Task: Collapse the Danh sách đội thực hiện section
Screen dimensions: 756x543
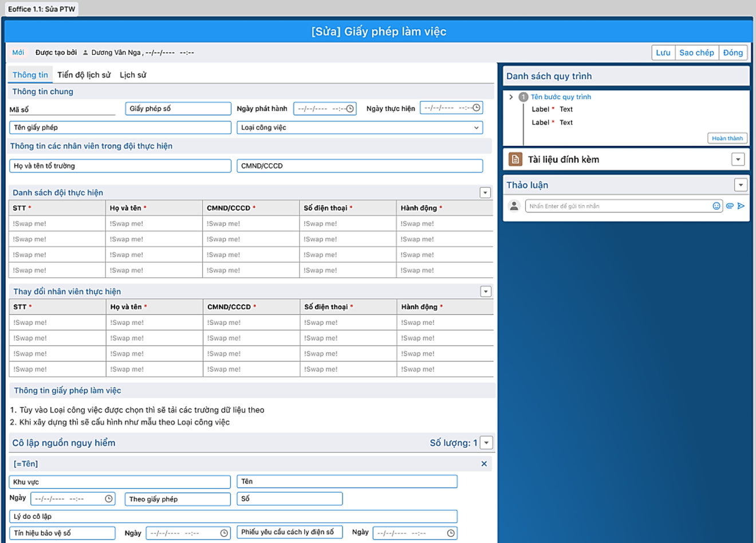Action: coord(485,193)
